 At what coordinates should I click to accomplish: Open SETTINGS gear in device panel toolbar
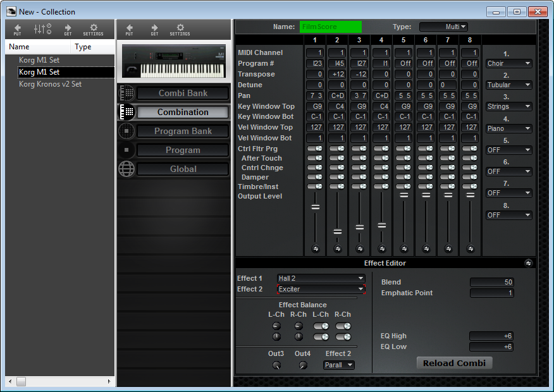point(180,29)
